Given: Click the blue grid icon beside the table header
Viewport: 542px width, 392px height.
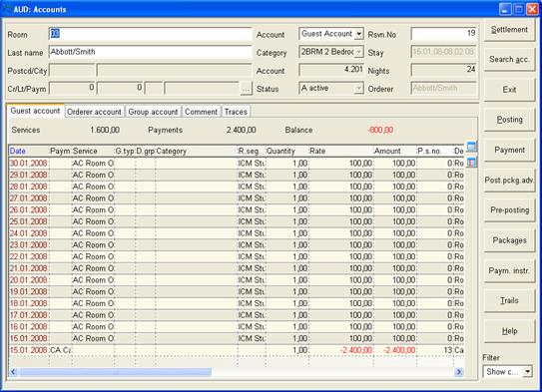Looking at the screenshot, I should pos(471,147).
